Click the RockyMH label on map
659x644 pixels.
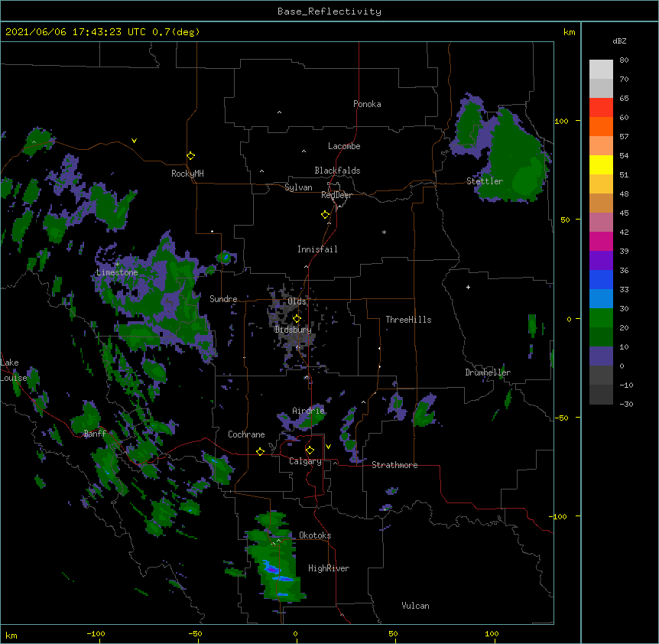click(187, 173)
